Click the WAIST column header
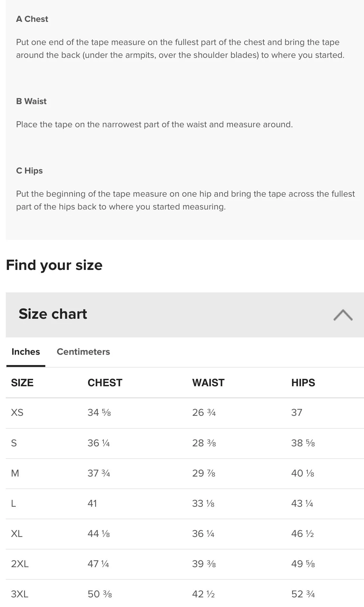364x607 pixels. click(208, 383)
